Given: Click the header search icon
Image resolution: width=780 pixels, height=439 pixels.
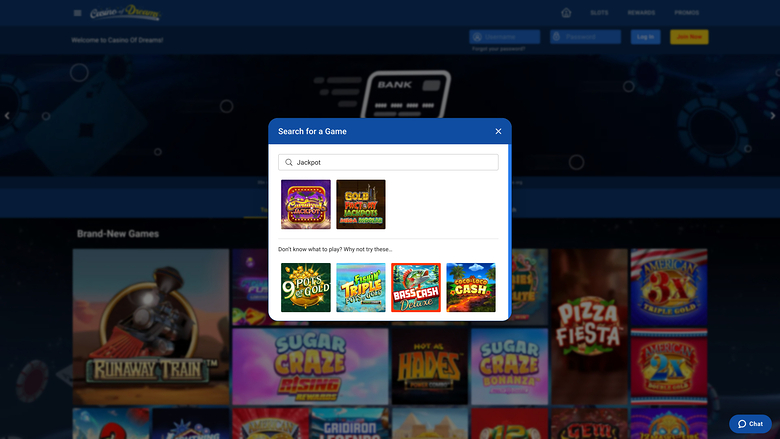Looking at the screenshot, I should [565, 13].
